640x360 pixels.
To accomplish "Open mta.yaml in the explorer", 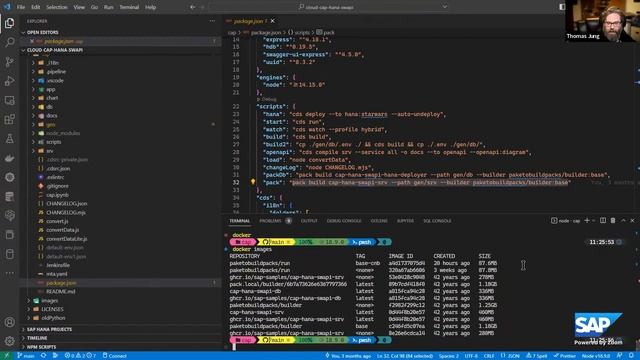I will tap(57, 274).
